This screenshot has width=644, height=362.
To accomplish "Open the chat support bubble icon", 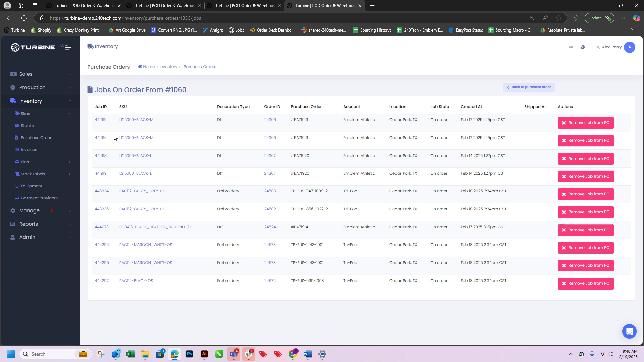I will coord(629,331).
